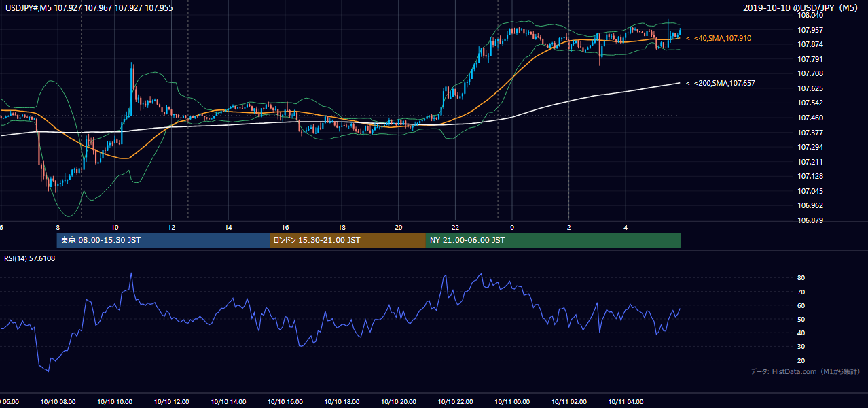Click the NY 21:00-06:00 JST session bar
868x408 pixels.
[x=554, y=240]
